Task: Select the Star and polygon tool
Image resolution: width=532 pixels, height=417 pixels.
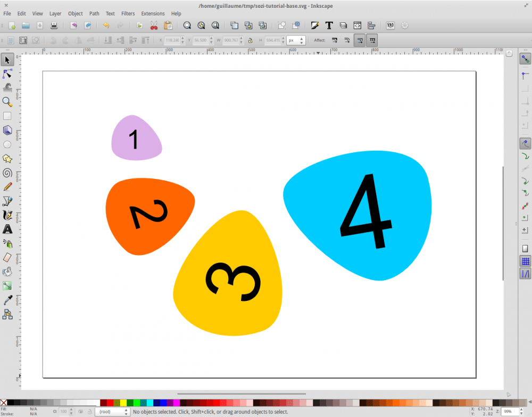Action: pyautogui.click(x=7, y=159)
